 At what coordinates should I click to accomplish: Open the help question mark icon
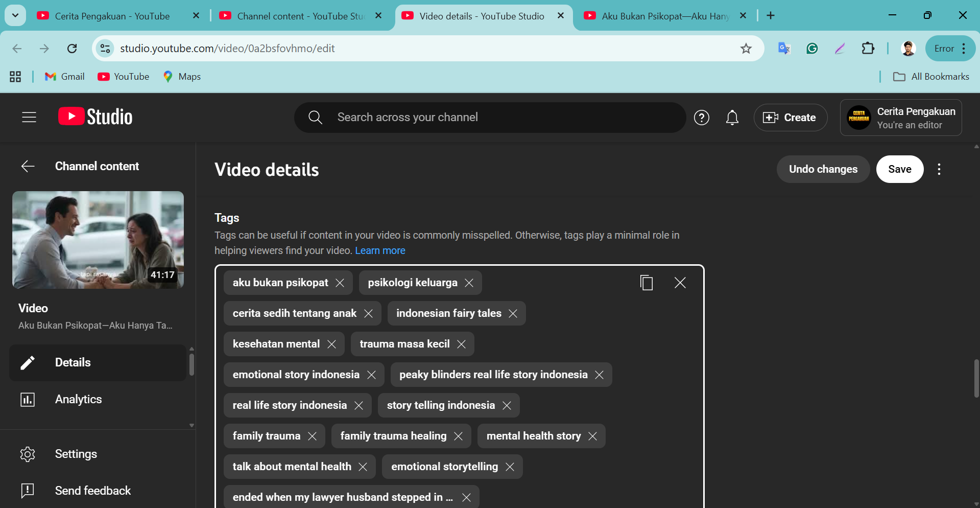[x=701, y=117]
